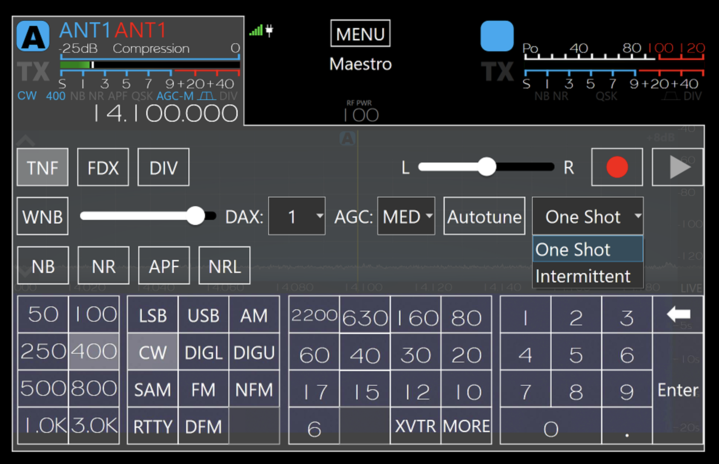
Task: Enable the WNB wideband noise blanker
Action: 43,216
